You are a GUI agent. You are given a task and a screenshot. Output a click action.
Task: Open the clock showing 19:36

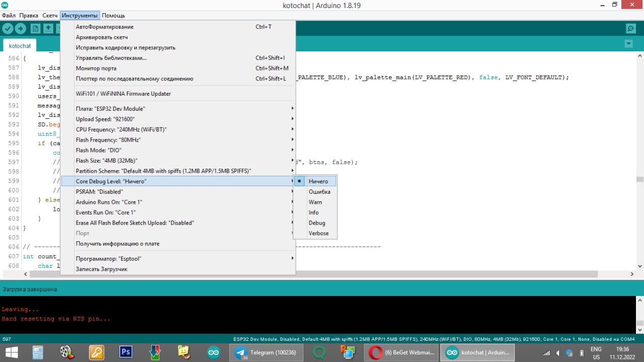click(x=622, y=353)
